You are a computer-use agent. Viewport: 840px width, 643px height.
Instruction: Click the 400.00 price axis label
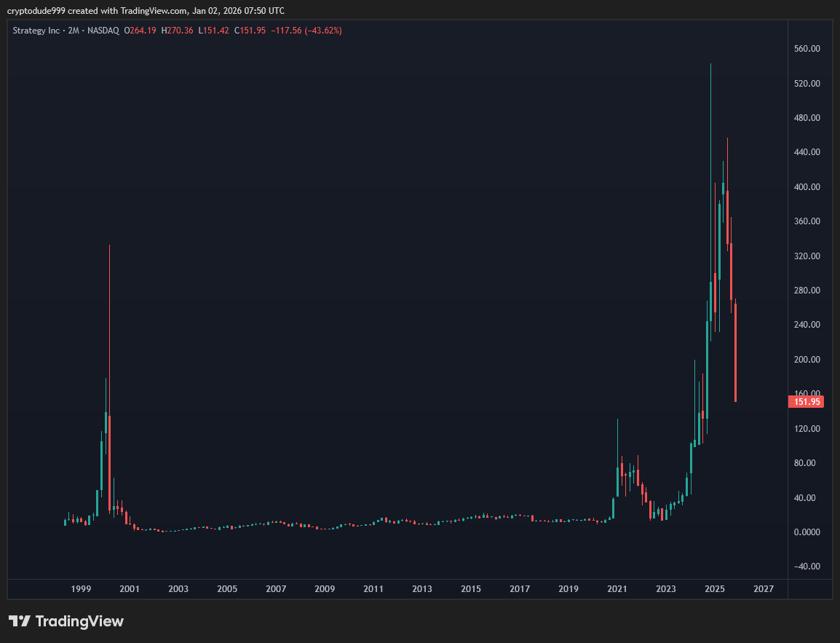point(807,187)
